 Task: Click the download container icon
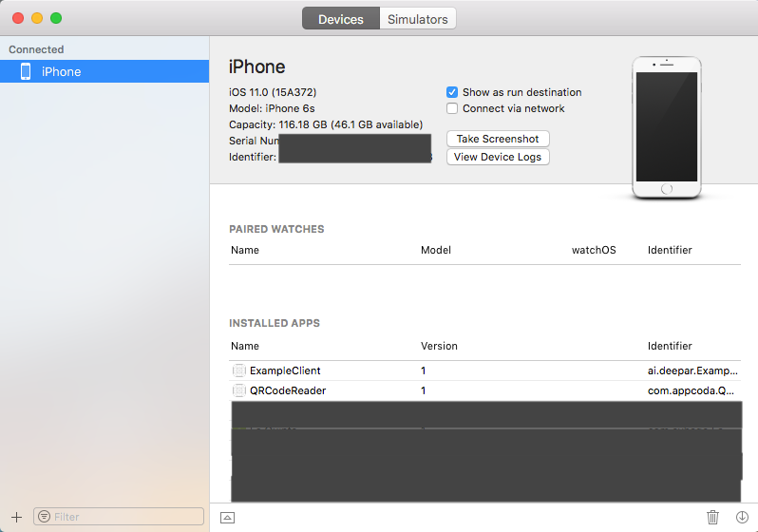click(x=742, y=517)
